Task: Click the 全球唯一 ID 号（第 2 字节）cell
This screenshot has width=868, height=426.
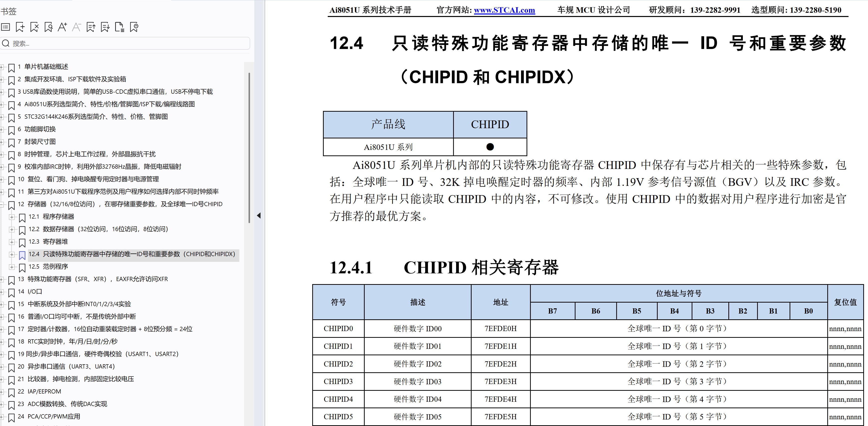Action: (x=679, y=364)
